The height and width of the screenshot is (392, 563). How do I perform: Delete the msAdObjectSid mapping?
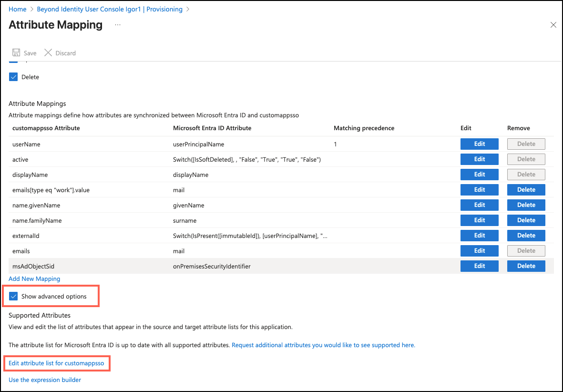526,266
